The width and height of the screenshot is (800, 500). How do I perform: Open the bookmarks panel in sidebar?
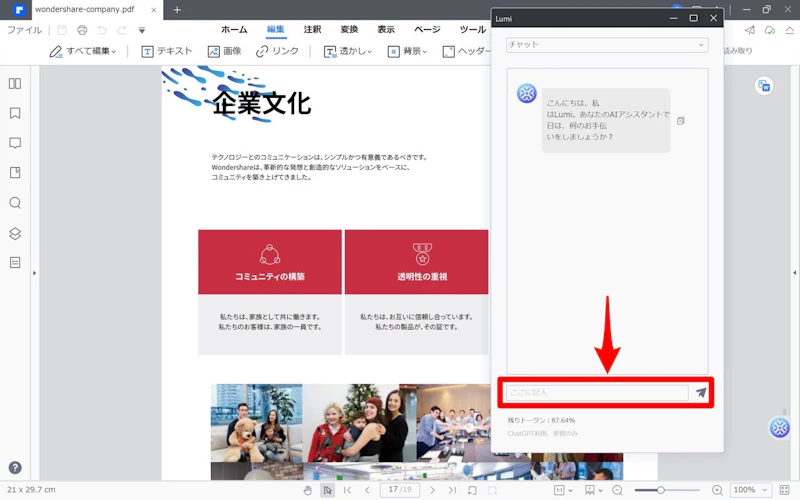click(15, 113)
